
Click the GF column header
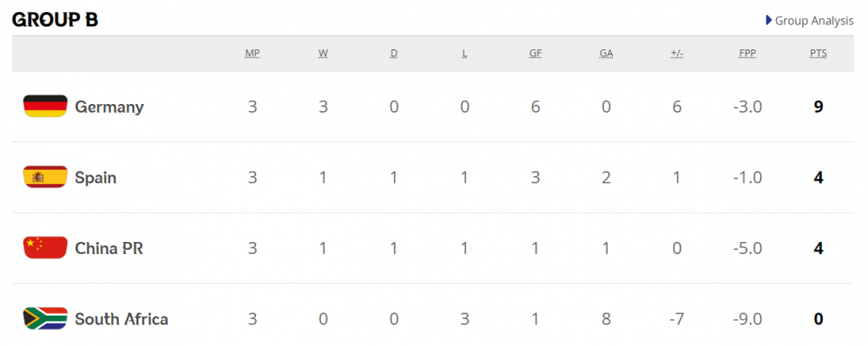click(536, 54)
